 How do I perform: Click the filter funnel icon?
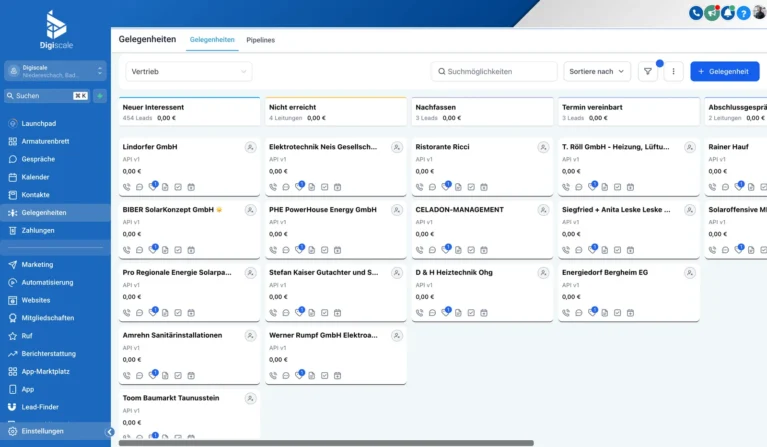648,71
